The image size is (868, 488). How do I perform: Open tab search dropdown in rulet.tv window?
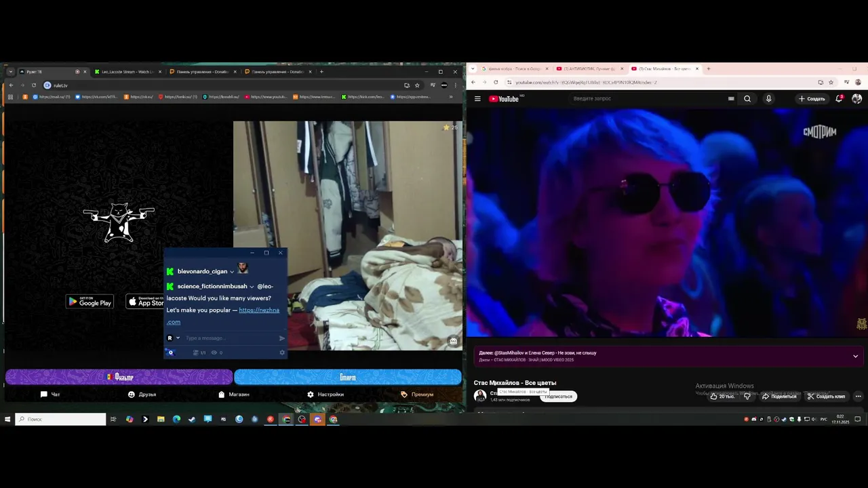coord(10,71)
